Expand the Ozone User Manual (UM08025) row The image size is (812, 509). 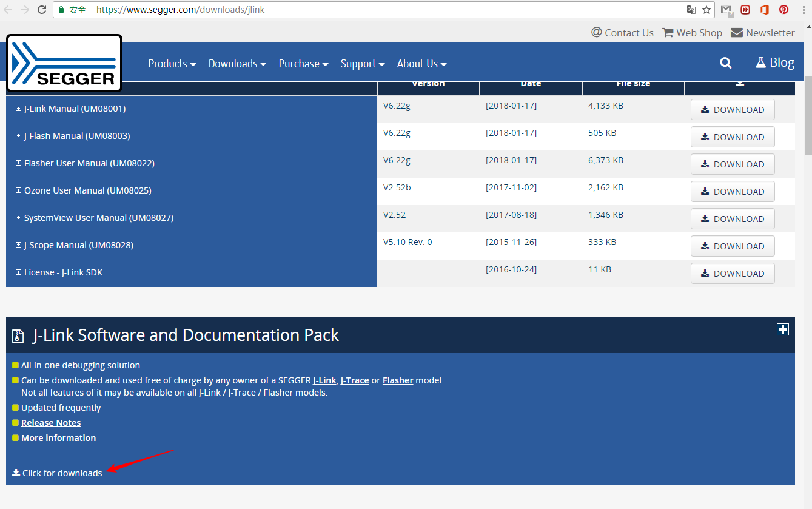[x=19, y=190]
